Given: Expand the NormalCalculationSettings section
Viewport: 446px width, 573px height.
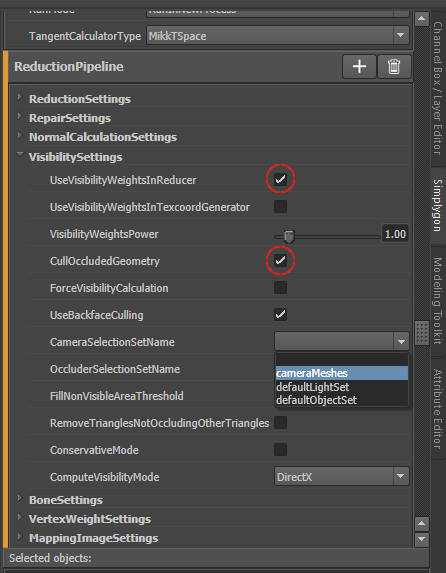Looking at the screenshot, I should click(x=20, y=135).
